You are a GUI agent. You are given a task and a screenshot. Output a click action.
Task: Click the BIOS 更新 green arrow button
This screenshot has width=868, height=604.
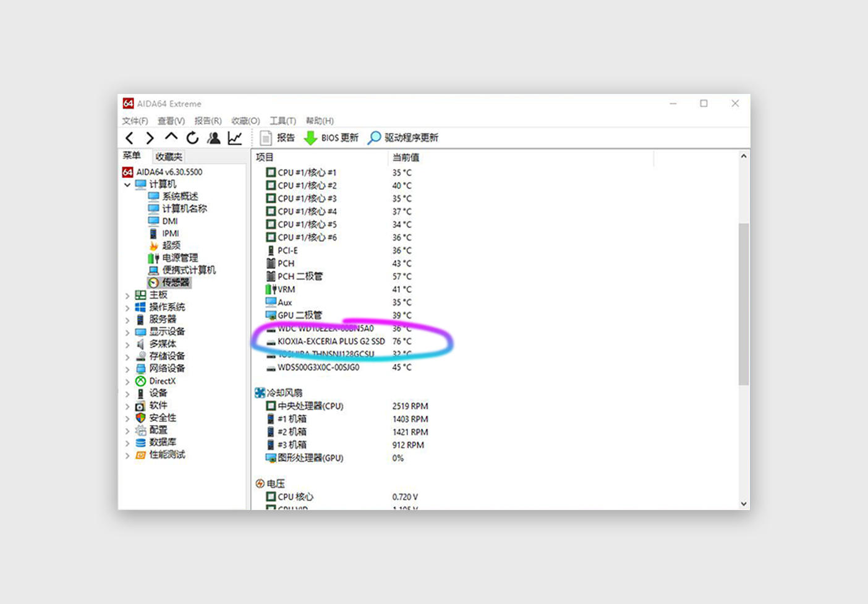tap(331, 138)
